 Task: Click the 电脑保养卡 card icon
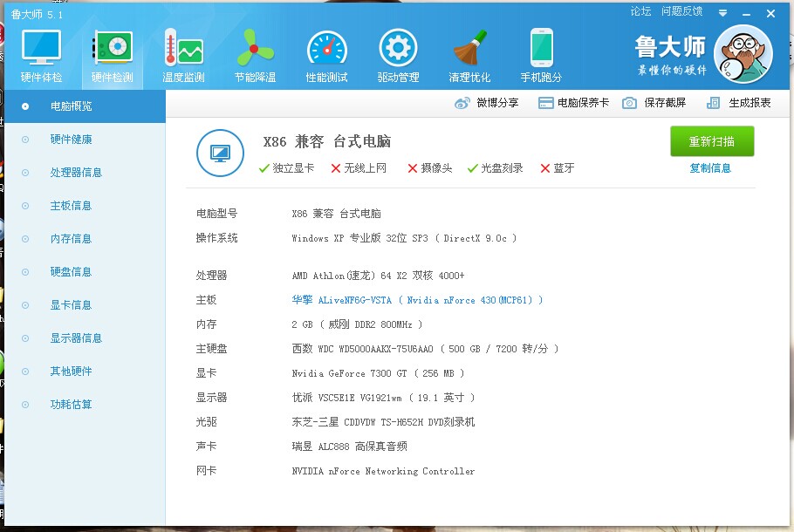pyautogui.click(x=545, y=103)
